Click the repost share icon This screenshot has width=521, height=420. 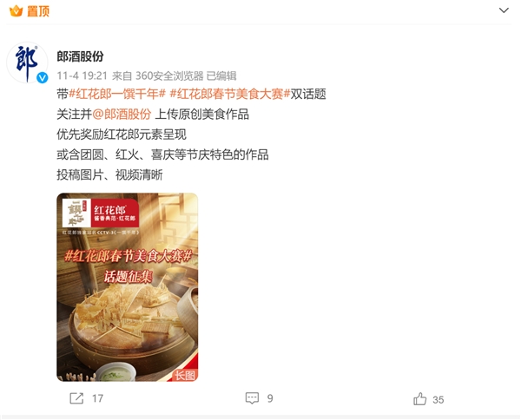(x=76, y=398)
